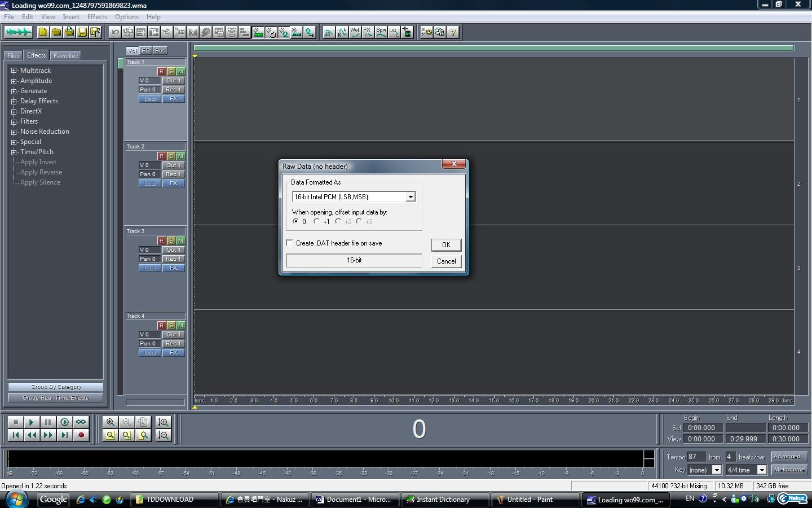Click OK in Raw Data dialog

point(446,245)
